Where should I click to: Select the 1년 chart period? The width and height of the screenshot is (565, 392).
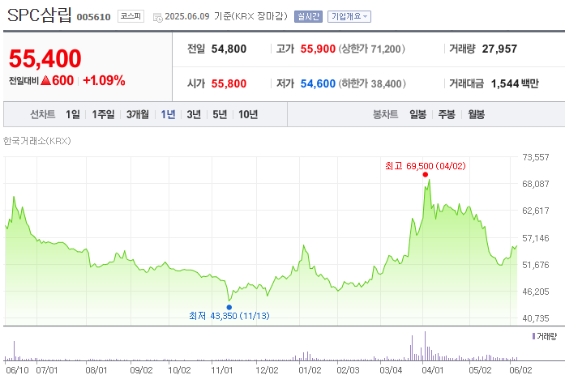point(168,114)
